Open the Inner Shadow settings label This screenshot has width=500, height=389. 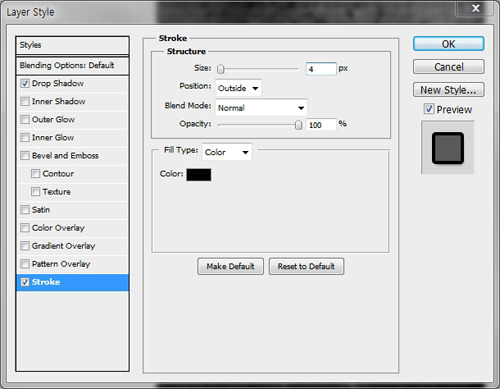(58, 101)
